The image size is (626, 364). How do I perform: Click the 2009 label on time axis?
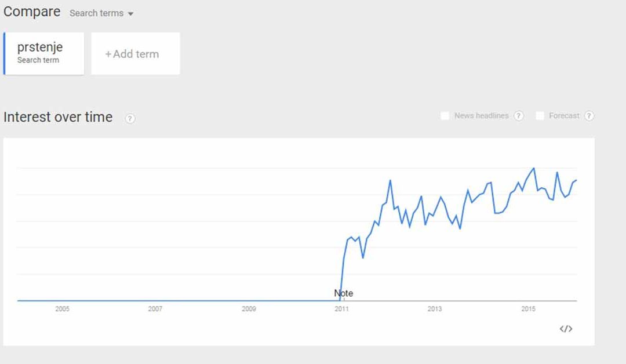[x=249, y=309]
